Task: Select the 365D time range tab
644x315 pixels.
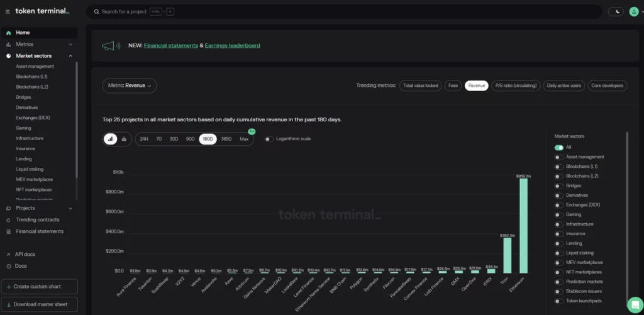Action: [x=226, y=139]
